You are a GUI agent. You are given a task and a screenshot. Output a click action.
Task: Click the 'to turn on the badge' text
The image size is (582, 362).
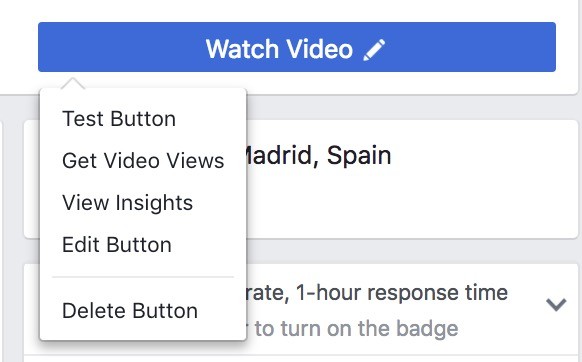click(x=356, y=329)
